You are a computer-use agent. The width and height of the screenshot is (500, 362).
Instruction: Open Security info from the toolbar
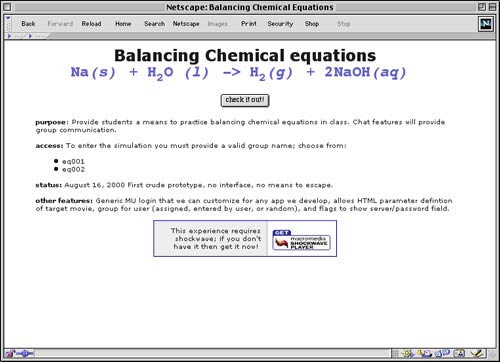[280, 24]
